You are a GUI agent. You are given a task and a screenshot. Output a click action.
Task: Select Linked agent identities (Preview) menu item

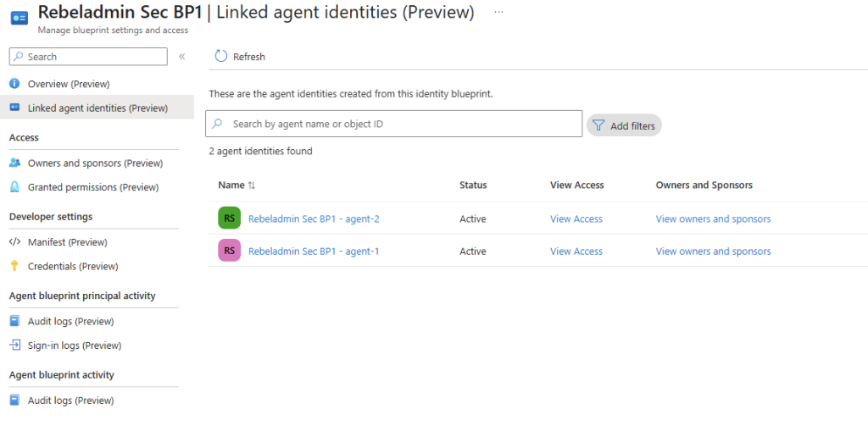click(97, 108)
